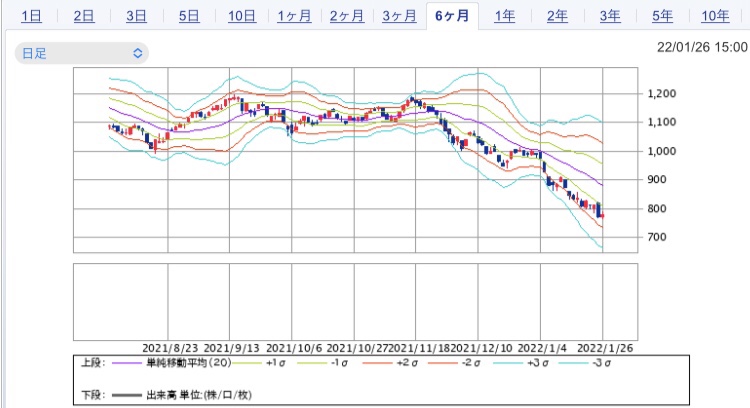The height and width of the screenshot is (408, 750).
Task: Click the 1,100 price axis label
Action: (662, 122)
